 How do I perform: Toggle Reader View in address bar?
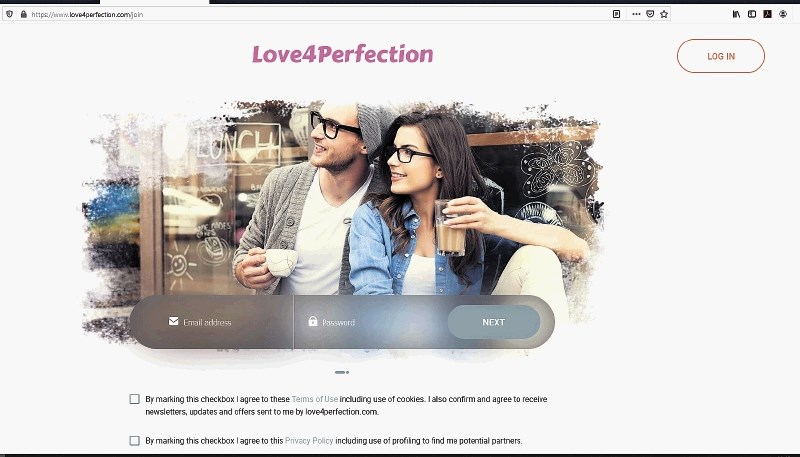click(x=616, y=15)
